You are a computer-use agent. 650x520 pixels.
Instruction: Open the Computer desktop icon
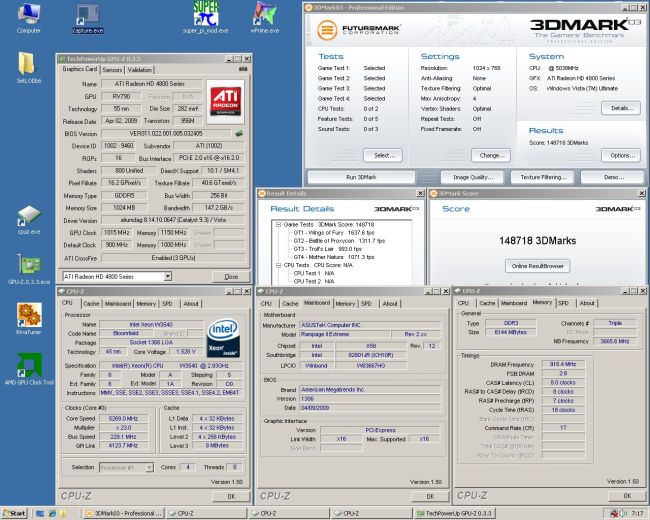click(29, 17)
